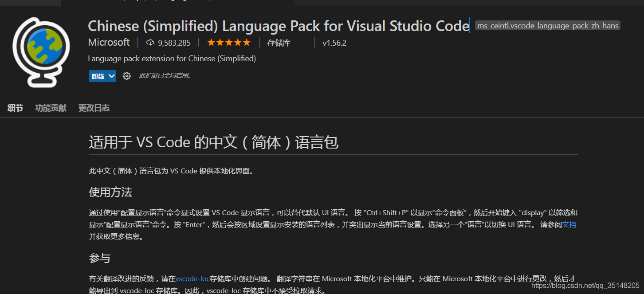
Task: Follow the 文档 documentation link
Action: pos(569,224)
